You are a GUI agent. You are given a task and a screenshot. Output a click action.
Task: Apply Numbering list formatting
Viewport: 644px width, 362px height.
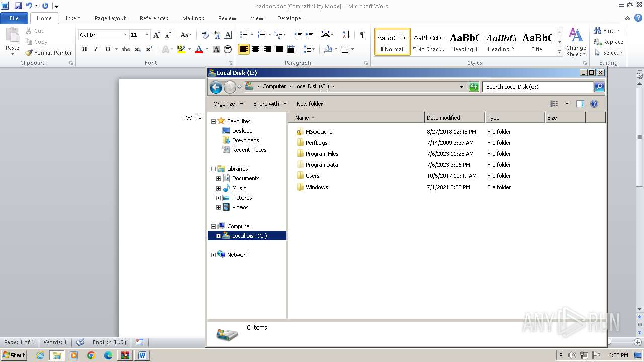(x=261, y=35)
